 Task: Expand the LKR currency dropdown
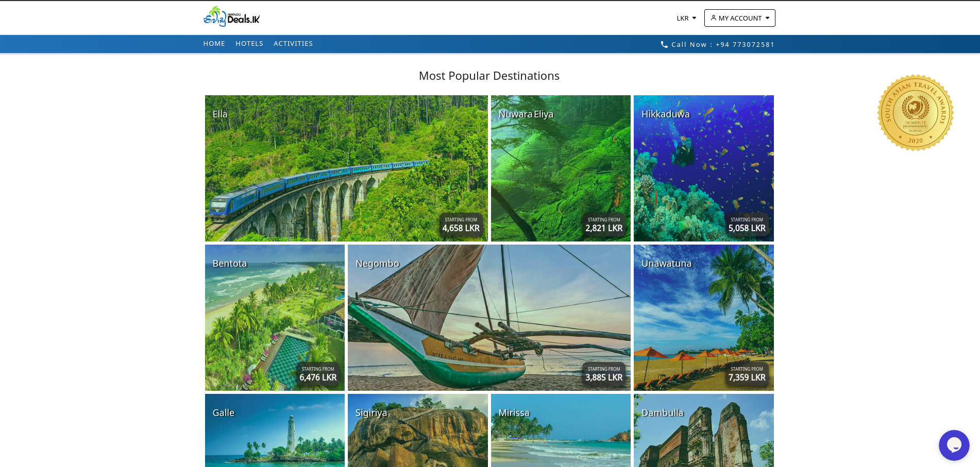tap(686, 18)
